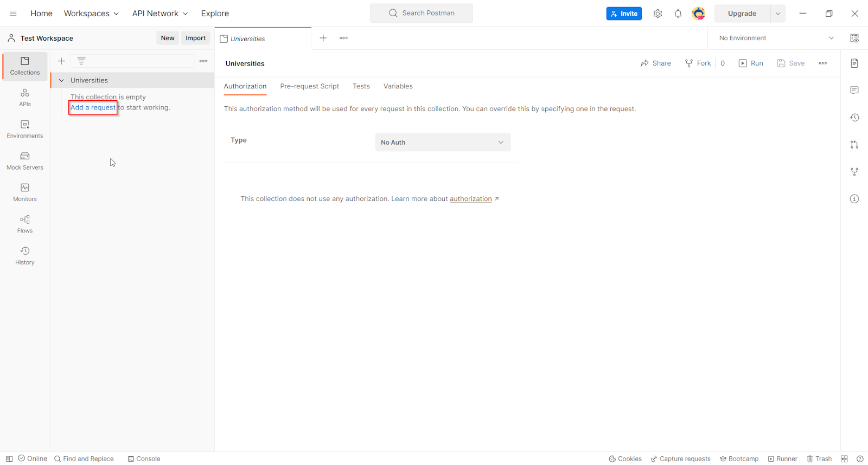
Task: Open the APIs sidebar section
Action: (25, 98)
